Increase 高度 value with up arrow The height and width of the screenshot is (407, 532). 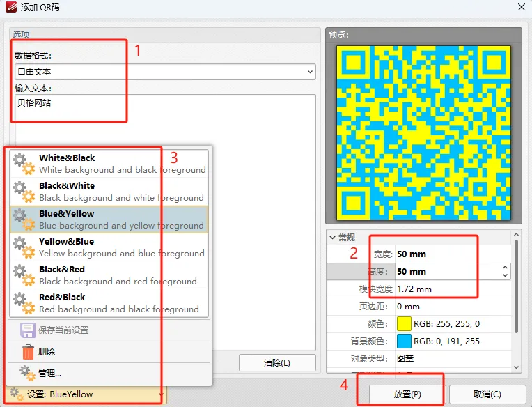click(506, 268)
